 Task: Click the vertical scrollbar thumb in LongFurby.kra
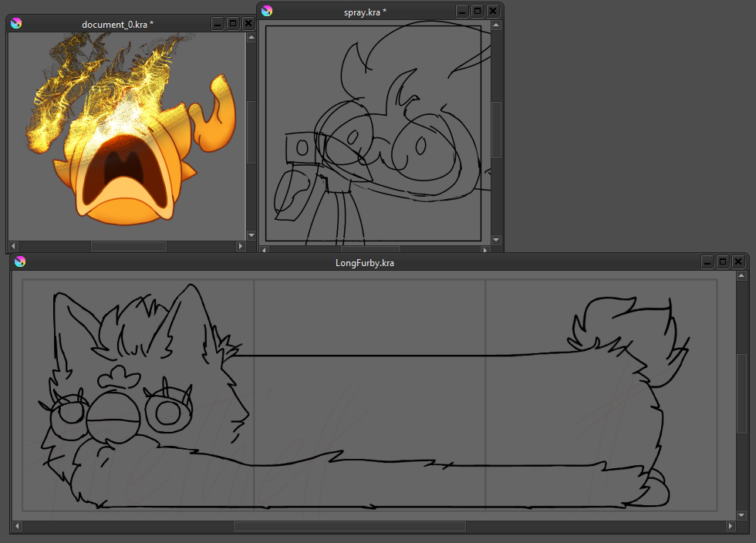coord(741,382)
